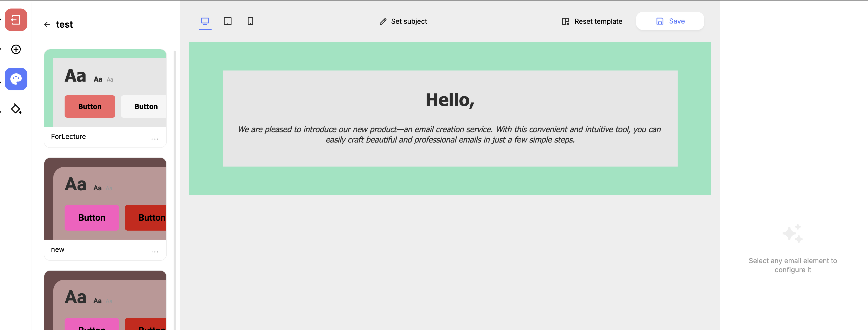Switch to mobile phone preview icon
Viewport: 868px width, 330px height.
click(250, 21)
